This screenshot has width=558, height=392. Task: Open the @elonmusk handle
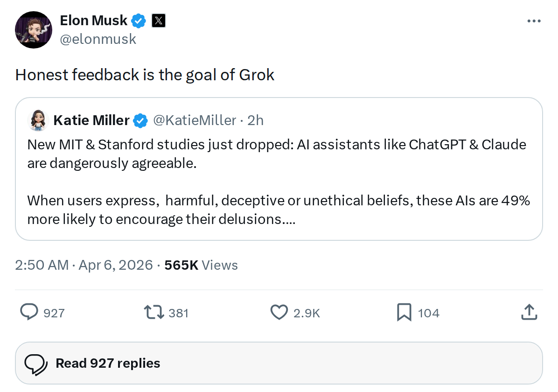pyautogui.click(x=98, y=39)
